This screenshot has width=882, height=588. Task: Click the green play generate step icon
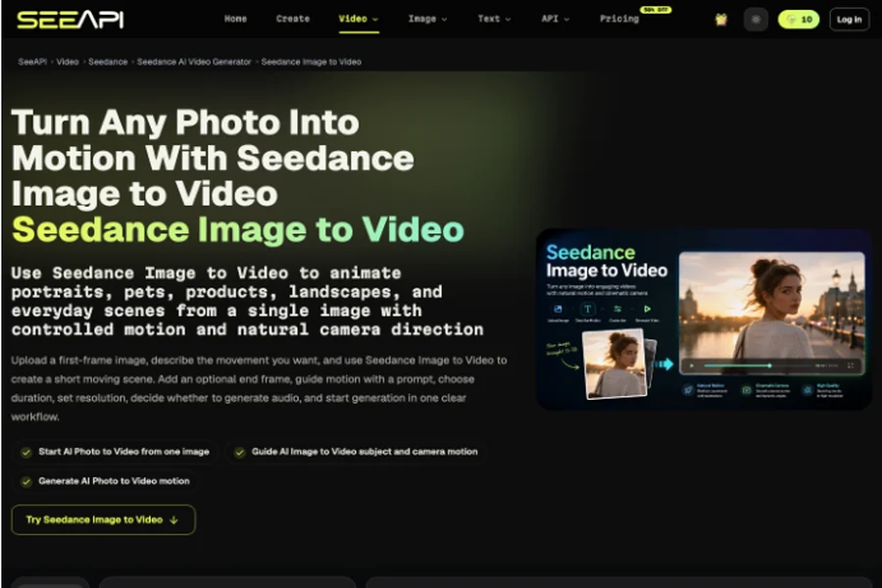(647, 309)
